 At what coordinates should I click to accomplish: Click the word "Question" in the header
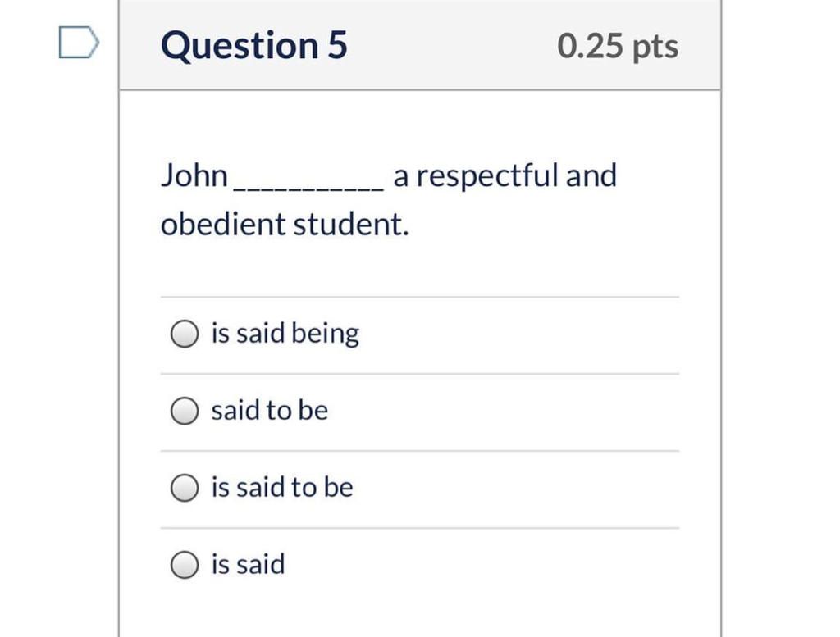tap(240, 45)
